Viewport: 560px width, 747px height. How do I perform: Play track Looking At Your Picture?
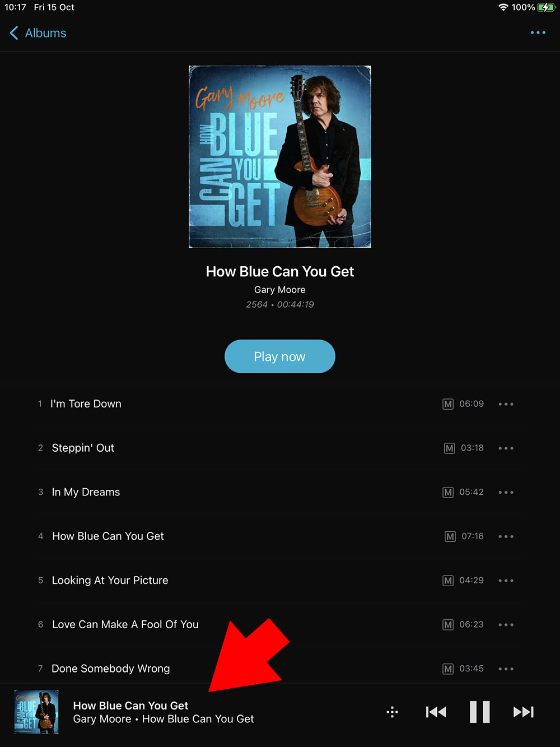coord(110,580)
